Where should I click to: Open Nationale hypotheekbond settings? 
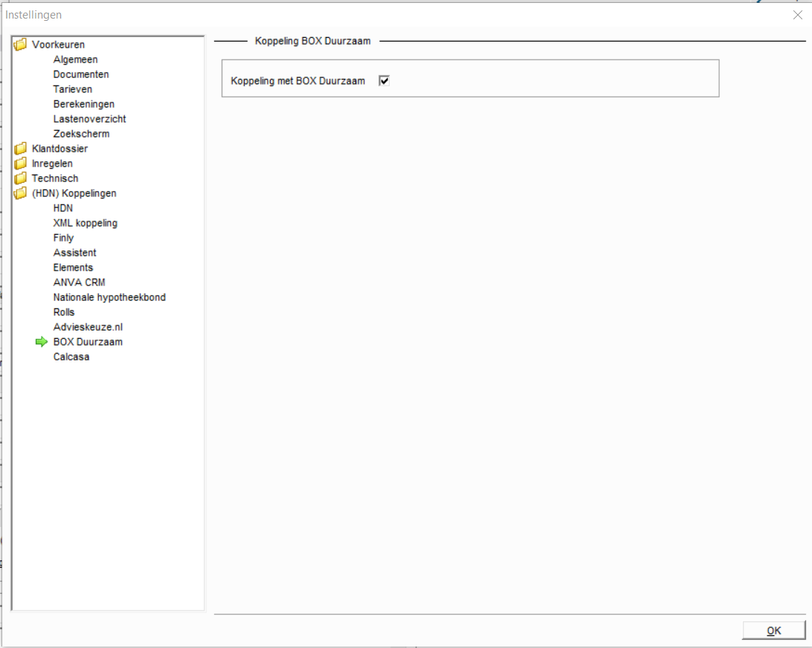(x=110, y=297)
